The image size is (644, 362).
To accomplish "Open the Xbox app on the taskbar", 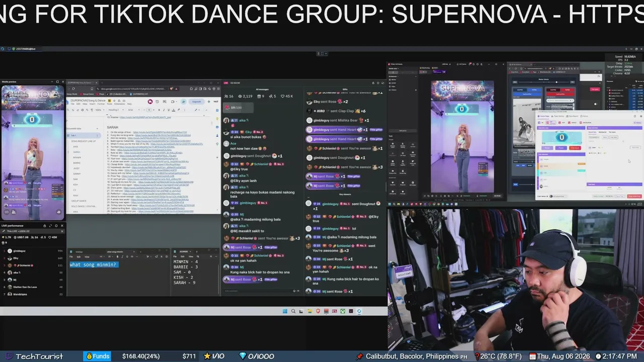I will (x=343, y=311).
